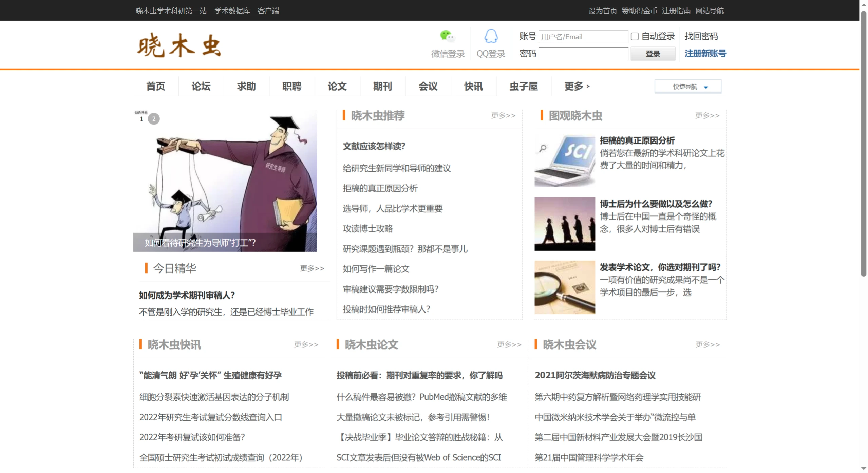Open the 求助 navigation item

246,86
